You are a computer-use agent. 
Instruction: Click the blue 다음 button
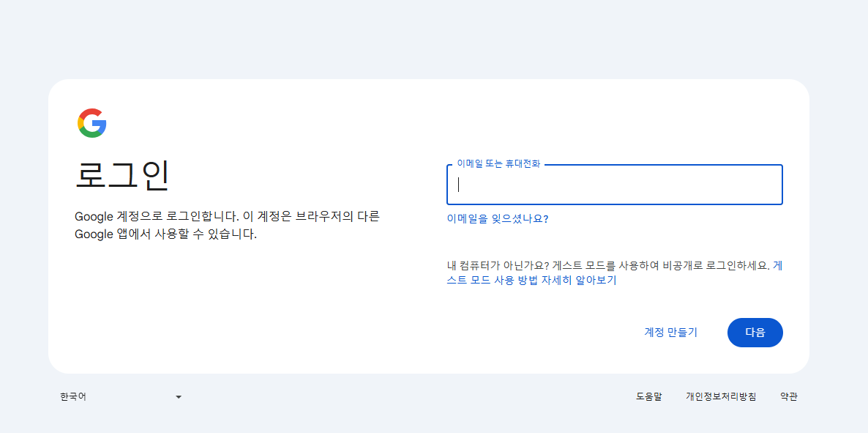[755, 332]
